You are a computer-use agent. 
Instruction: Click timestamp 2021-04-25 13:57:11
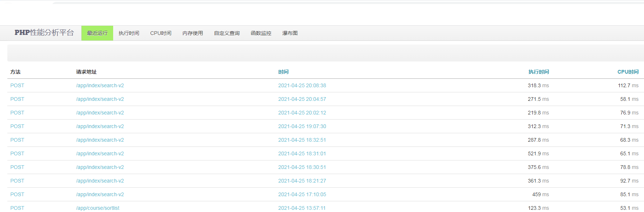302,208
